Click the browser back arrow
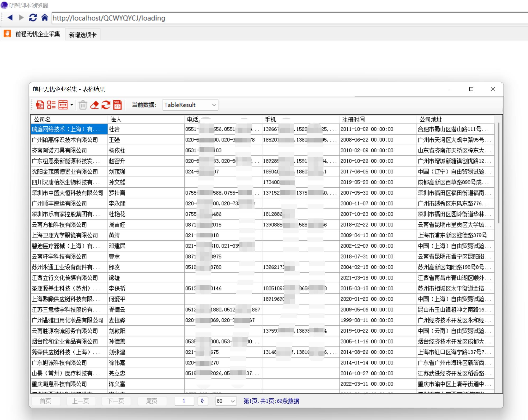Image resolution: width=528 pixels, height=420 pixels. point(10,18)
